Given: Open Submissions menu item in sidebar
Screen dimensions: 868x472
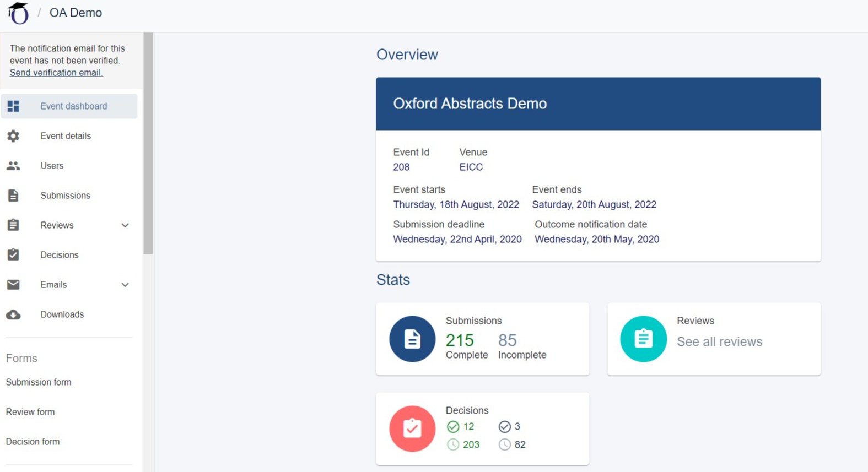Looking at the screenshot, I should tap(69, 196).
